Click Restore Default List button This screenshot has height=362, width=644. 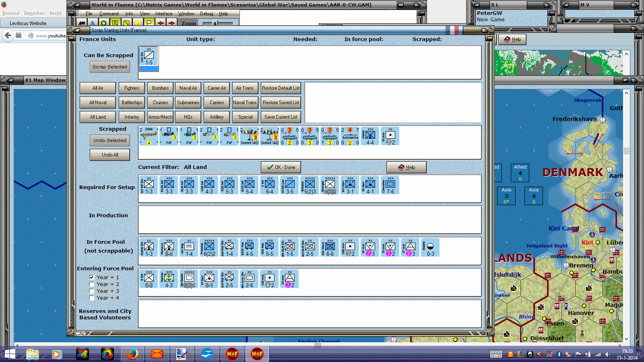281,88
